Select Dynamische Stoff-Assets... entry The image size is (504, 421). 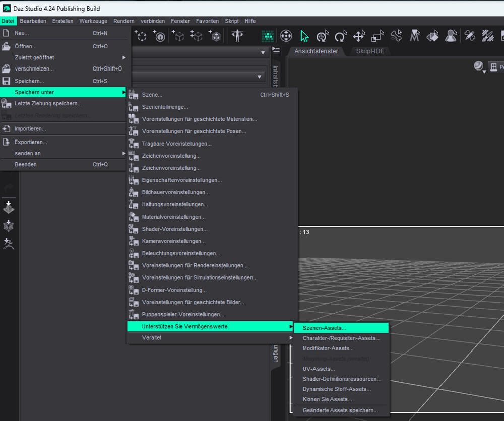341,389
